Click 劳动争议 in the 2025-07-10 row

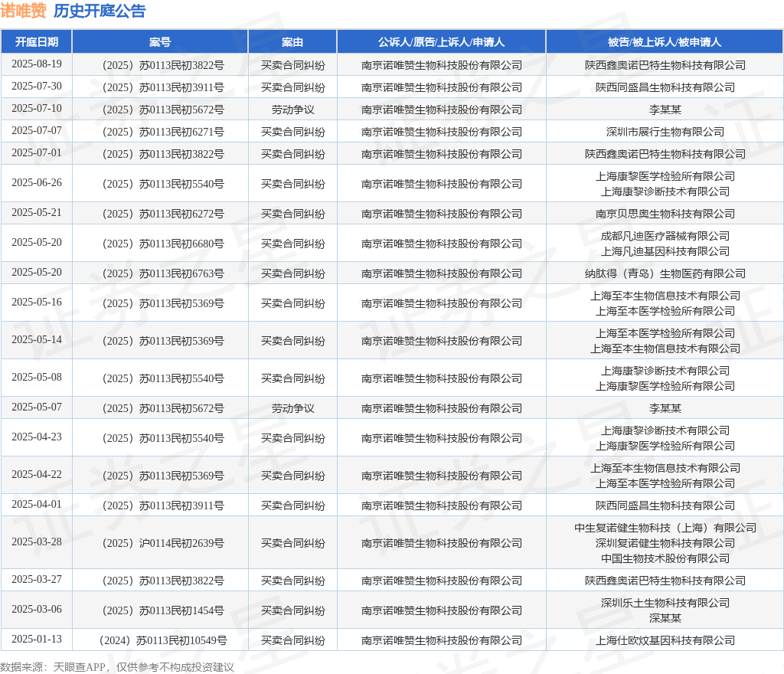pos(293,110)
